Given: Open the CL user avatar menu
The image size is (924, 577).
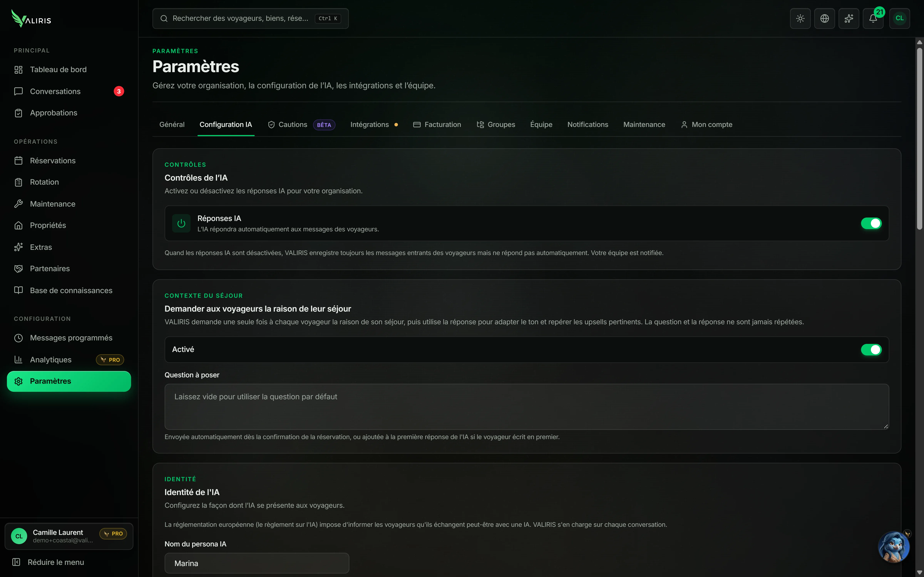Looking at the screenshot, I should (x=900, y=18).
